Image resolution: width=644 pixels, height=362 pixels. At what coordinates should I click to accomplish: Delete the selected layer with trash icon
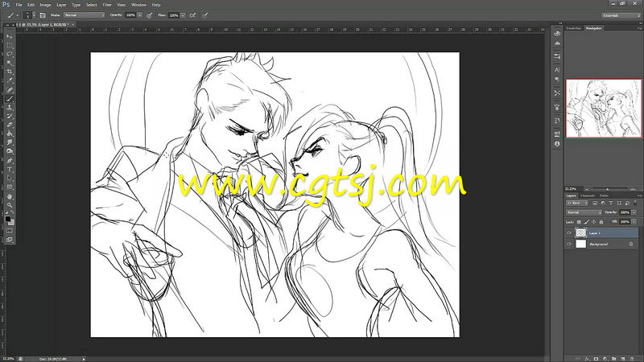(x=632, y=359)
